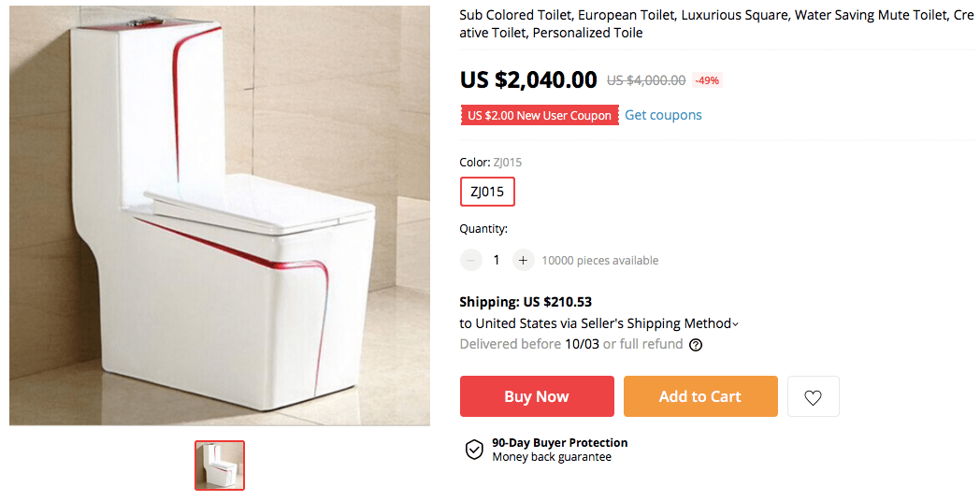Image resolution: width=980 pixels, height=501 pixels.
Task: Open the Get coupons link
Action: (663, 115)
